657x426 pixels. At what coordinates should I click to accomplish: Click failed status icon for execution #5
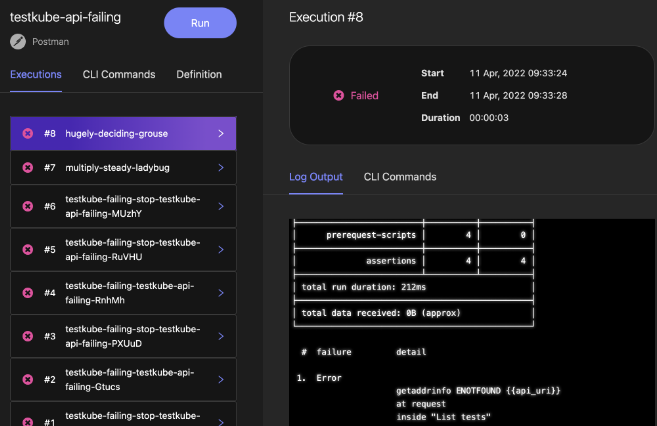pos(28,250)
